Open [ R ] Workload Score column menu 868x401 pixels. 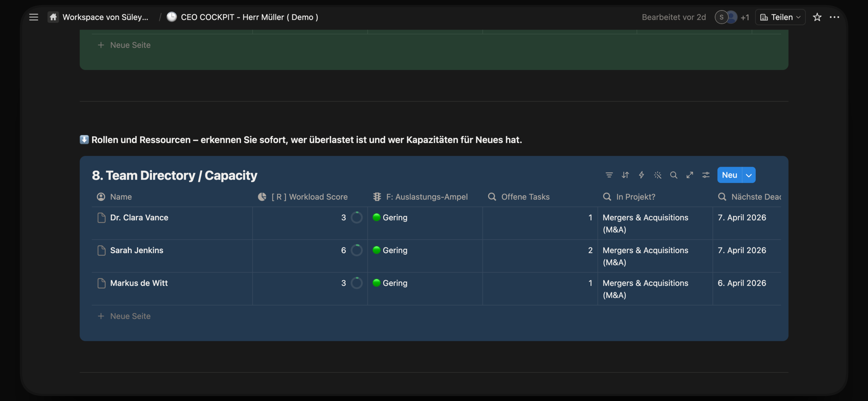310,197
